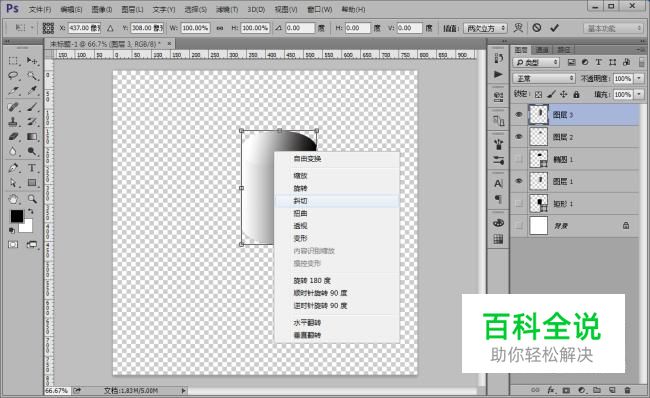Select the Lasso tool

coord(13,76)
